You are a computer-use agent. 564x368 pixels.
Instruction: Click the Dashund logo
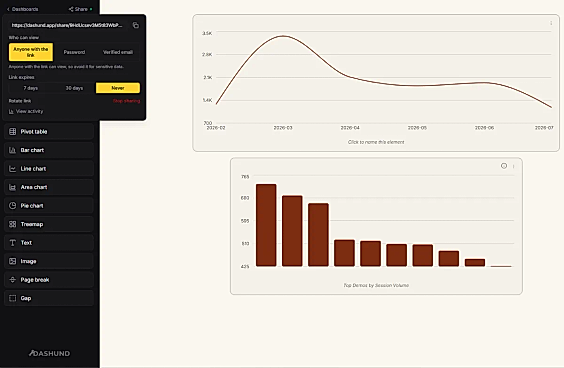tap(50, 353)
